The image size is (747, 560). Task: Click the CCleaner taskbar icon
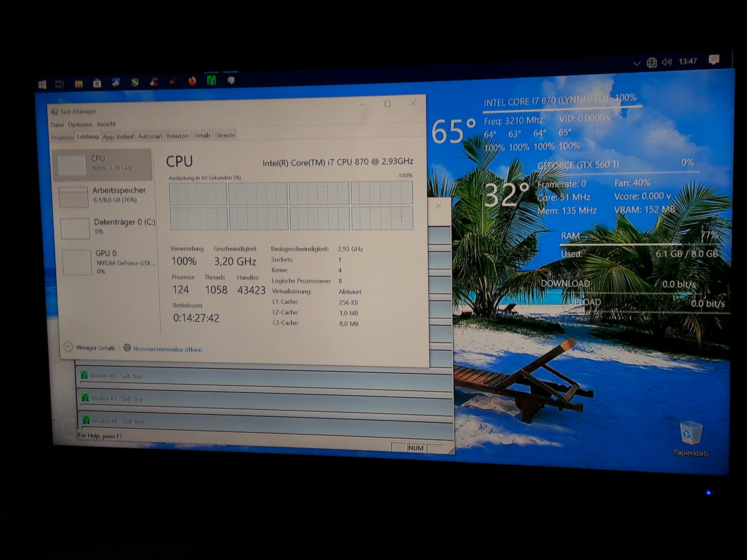(154, 82)
